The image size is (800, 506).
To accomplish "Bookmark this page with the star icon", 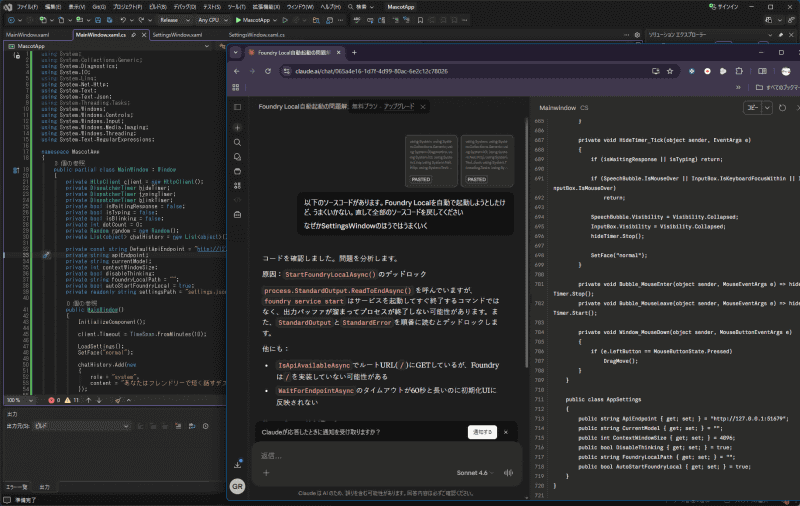I will tap(670, 71).
